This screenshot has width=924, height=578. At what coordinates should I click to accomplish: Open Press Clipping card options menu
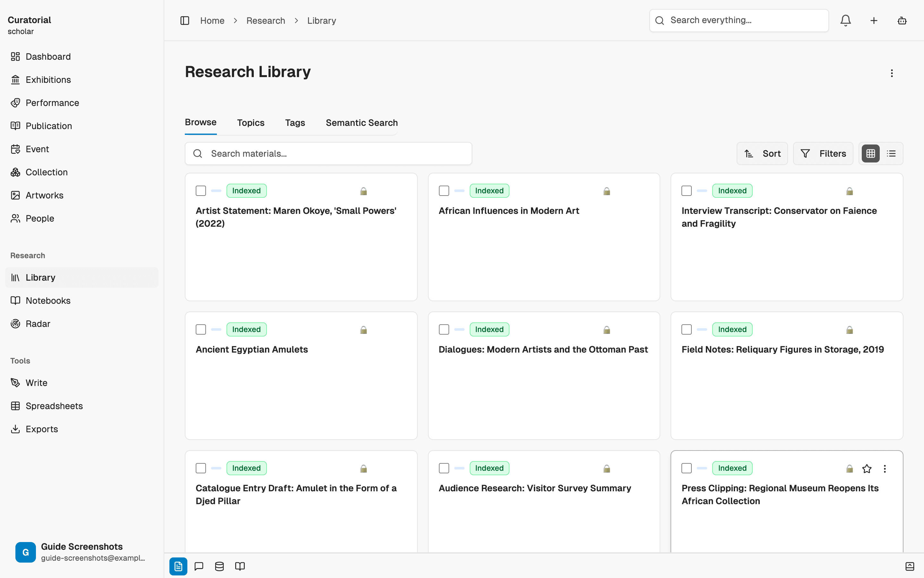tap(885, 469)
